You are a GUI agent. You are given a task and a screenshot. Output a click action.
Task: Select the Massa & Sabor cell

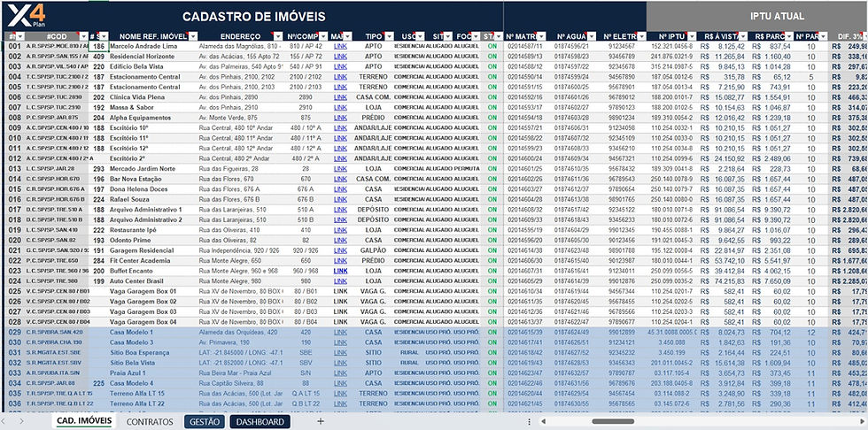coord(152,107)
